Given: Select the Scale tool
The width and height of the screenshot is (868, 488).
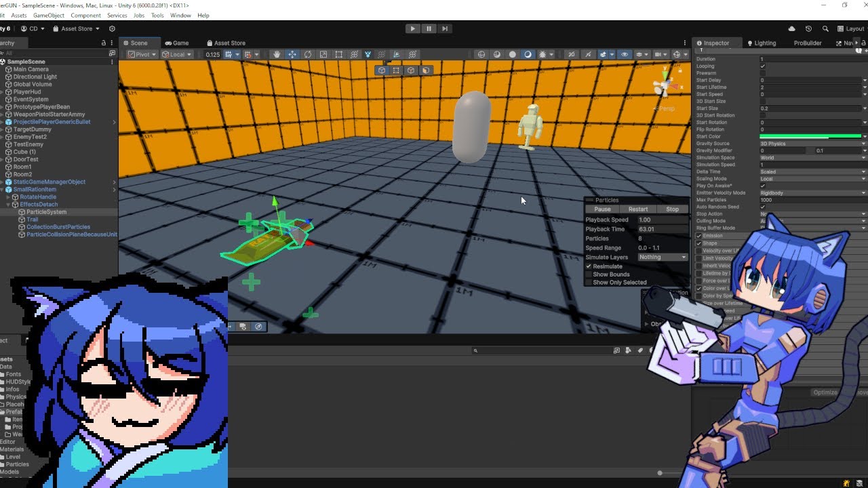Looking at the screenshot, I should pyautogui.click(x=323, y=54).
